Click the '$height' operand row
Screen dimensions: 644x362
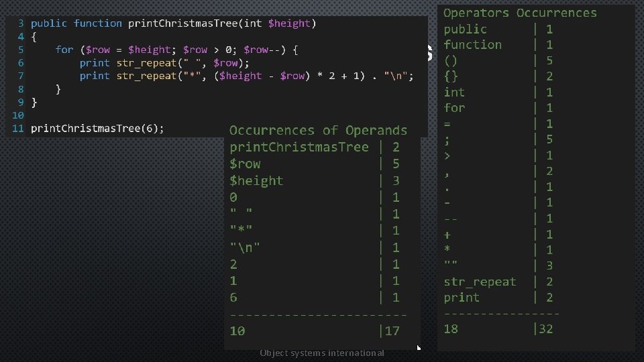(x=315, y=180)
